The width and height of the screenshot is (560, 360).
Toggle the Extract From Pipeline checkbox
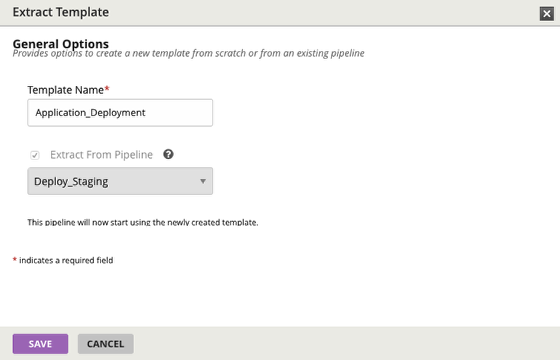(x=35, y=155)
